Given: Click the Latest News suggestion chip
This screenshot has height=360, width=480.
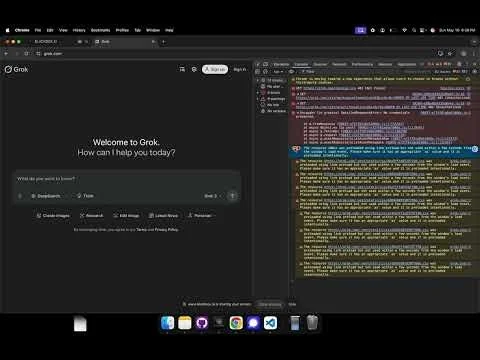Looking at the screenshot, I should click(163, 216).
